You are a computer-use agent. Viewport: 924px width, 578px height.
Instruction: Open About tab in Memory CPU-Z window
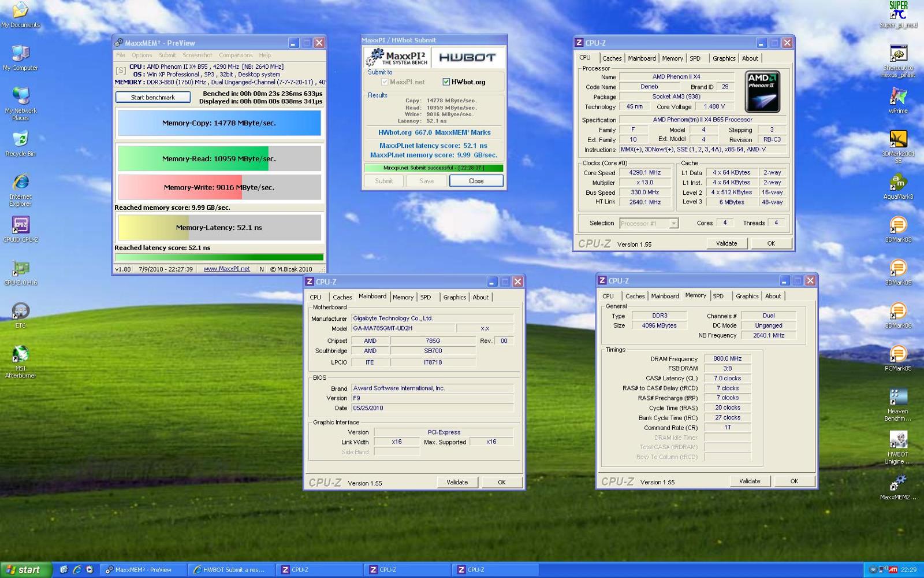point(773,296)
